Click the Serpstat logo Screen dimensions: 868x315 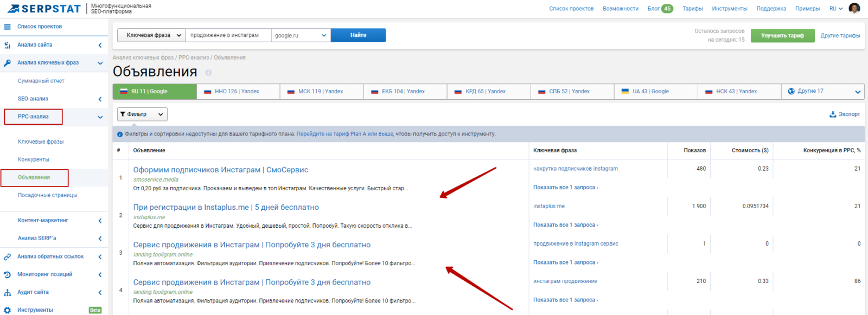click(43, 9)
